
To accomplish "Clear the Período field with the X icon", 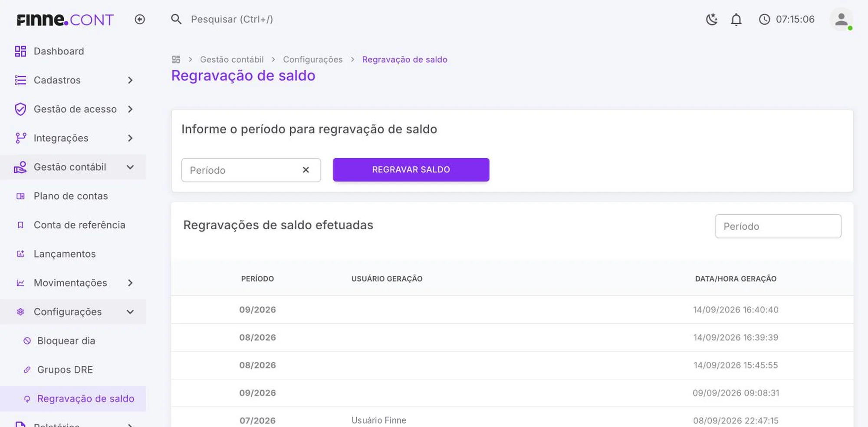I will click(x=306, y=170).
